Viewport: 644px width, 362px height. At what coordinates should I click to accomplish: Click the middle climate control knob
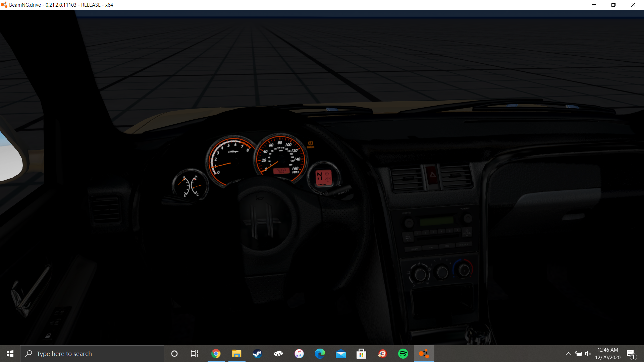[442, 272]
